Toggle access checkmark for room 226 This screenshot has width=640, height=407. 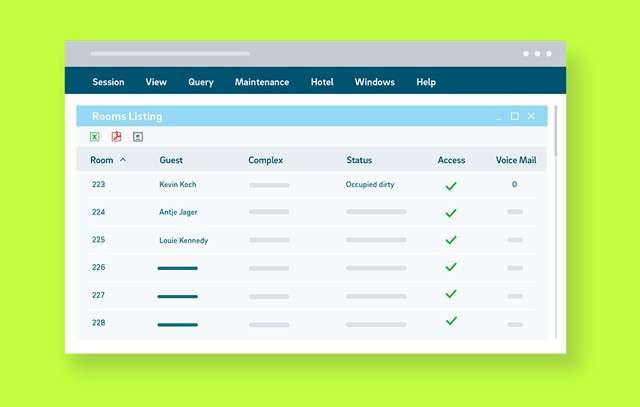click(451, 267)
